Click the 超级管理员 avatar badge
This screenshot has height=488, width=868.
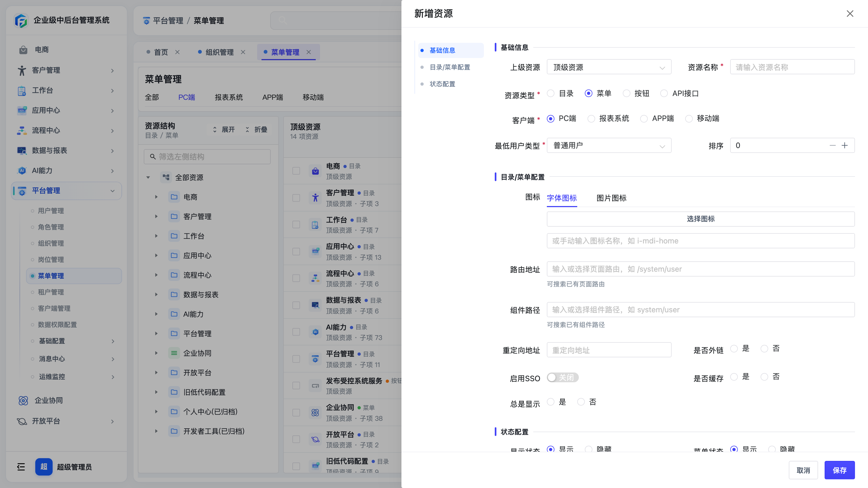(x=44, y=467)
